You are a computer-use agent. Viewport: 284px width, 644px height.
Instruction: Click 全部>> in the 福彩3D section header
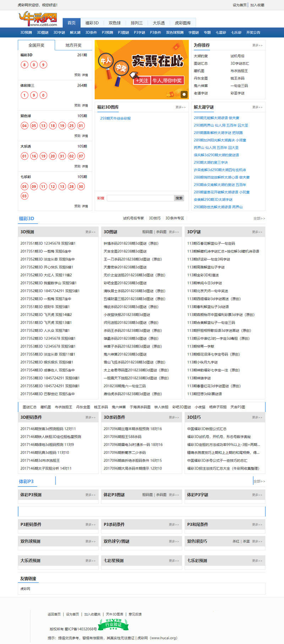[x=259, y=218]
